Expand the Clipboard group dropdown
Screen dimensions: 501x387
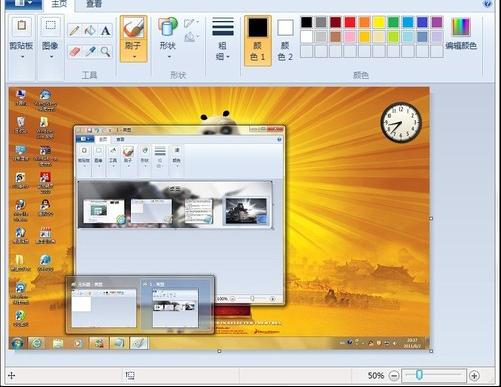(x=22, y=57)
